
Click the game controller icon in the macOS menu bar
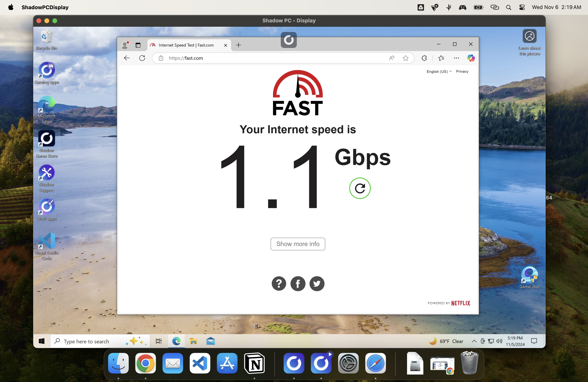point(462,7)
